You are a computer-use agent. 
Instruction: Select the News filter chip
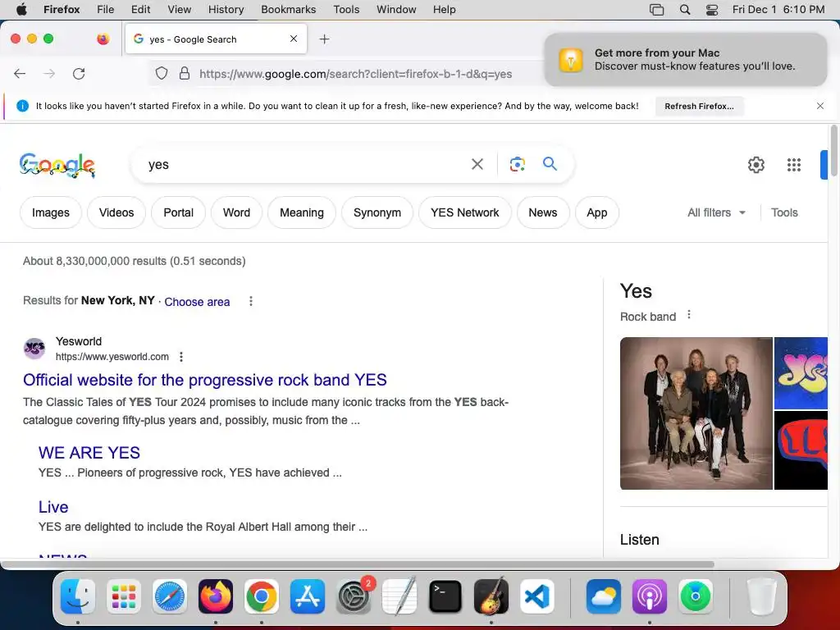click(x=543, y=212)
